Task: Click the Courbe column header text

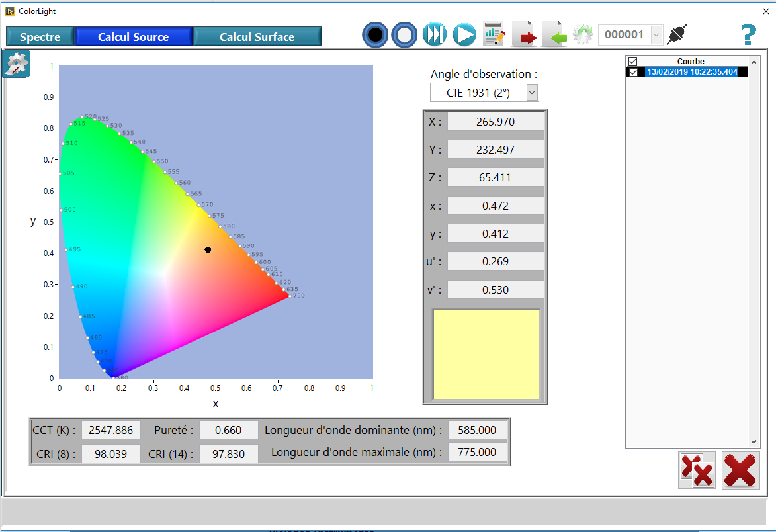Action: tap(691, 62)
